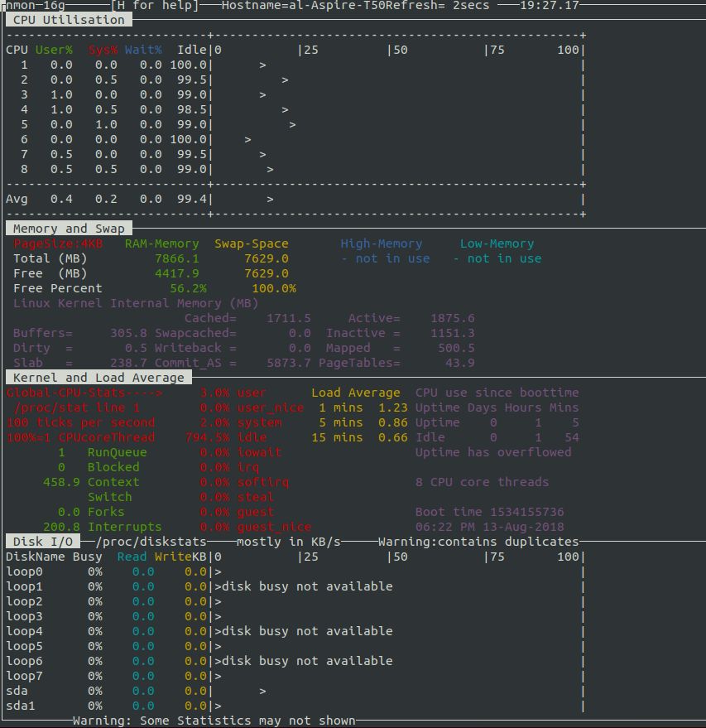The height and width of the screenshot is (728, 706).
Task: Click the yellow Load Average label
Action: pos(355,393)
